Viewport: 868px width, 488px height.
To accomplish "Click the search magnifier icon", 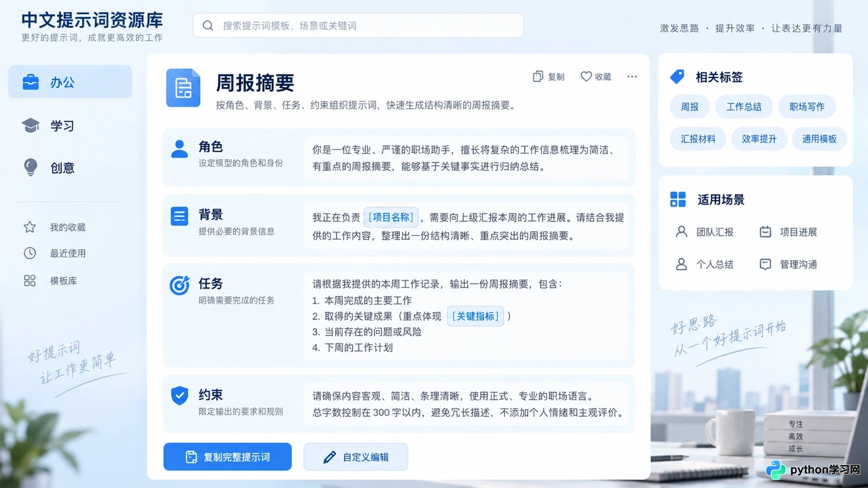I will pyautogui.click(x=208, y=26).
